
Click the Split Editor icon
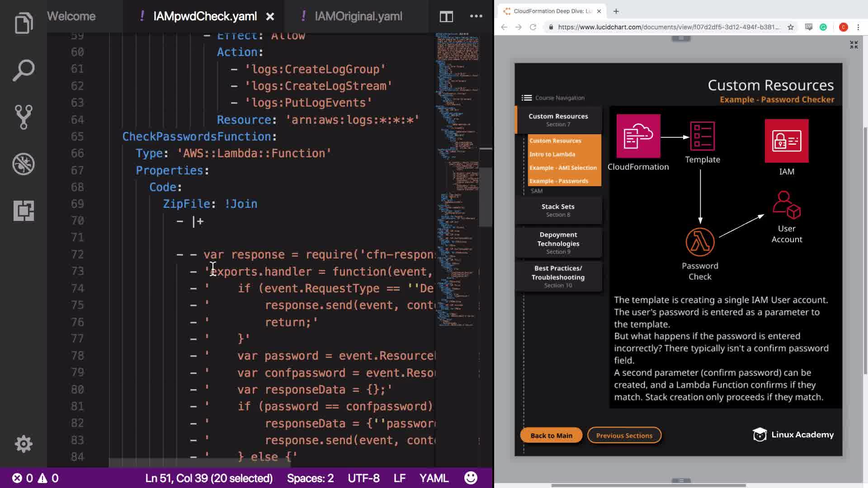point(446,17)
